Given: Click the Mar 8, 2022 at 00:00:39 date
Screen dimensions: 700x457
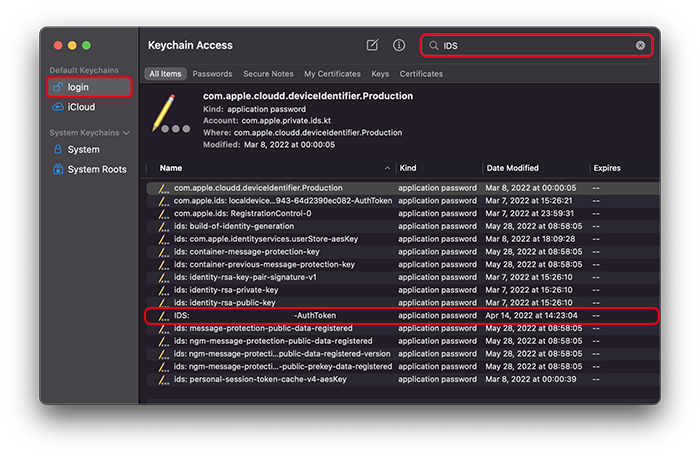Looking at the screenshot, I should [531, 379].
